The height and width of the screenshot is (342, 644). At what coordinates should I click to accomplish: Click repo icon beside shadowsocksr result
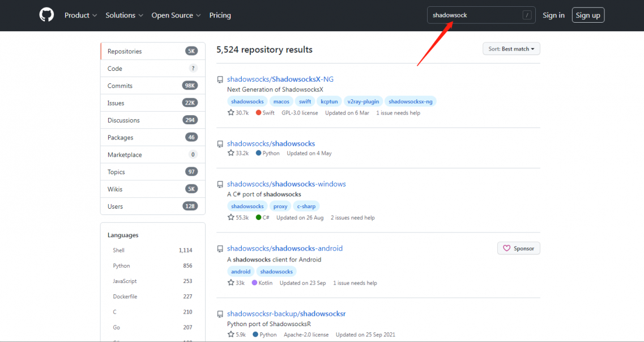tap(220, 314)
